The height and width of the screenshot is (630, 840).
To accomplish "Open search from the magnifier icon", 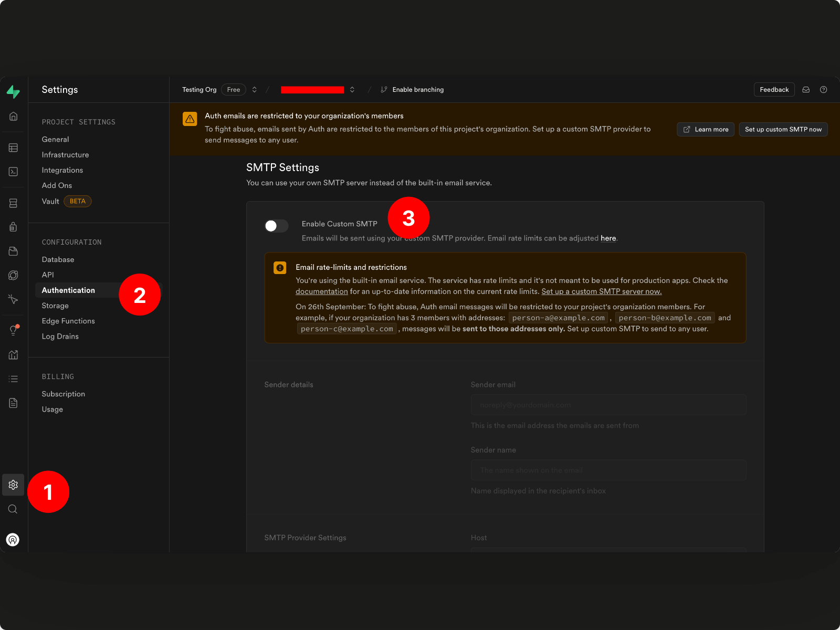I will click(x=13, y=509).
